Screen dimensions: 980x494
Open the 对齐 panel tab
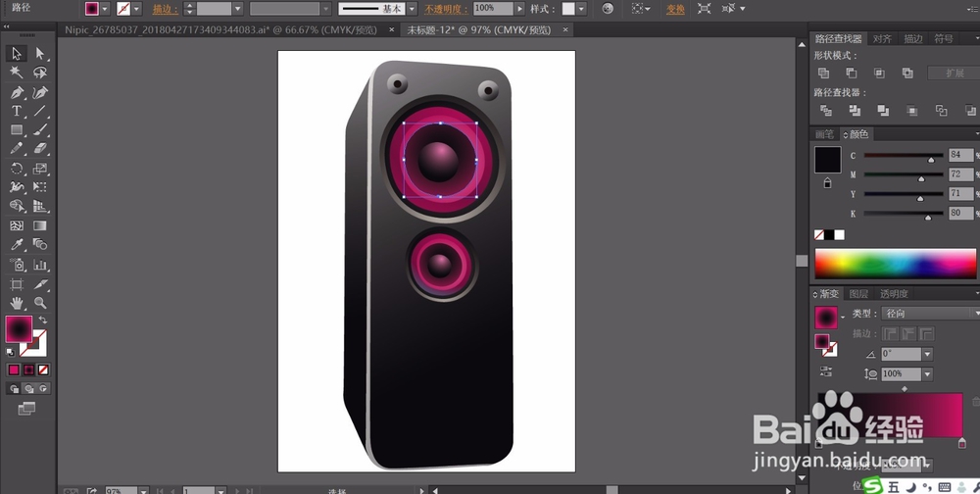tap(882, 39)
